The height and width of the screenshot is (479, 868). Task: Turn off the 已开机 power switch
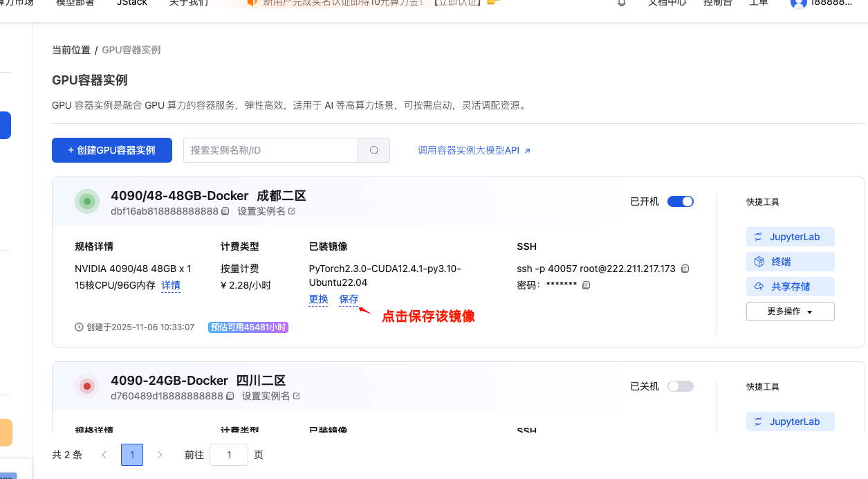(x=680, y=201)
